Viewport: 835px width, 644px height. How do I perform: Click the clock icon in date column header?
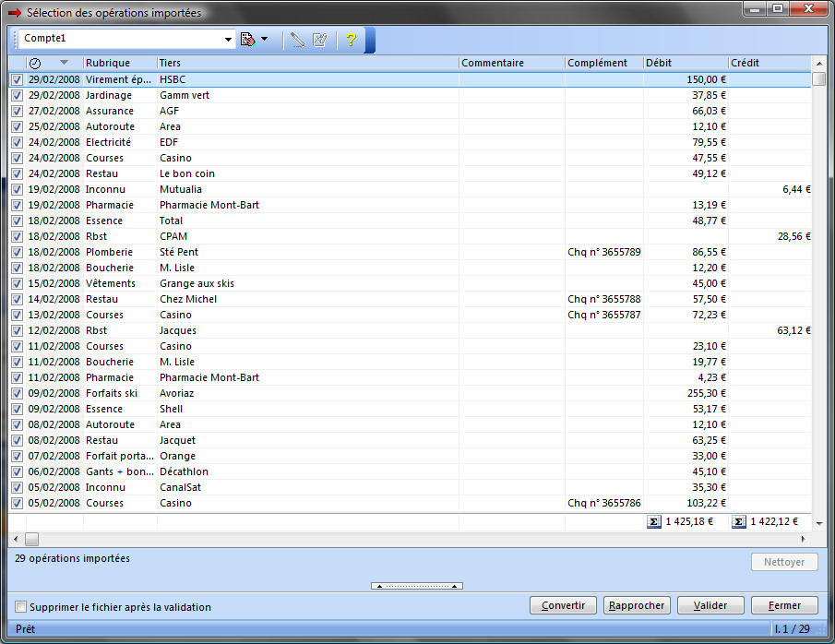coord(35,63)
